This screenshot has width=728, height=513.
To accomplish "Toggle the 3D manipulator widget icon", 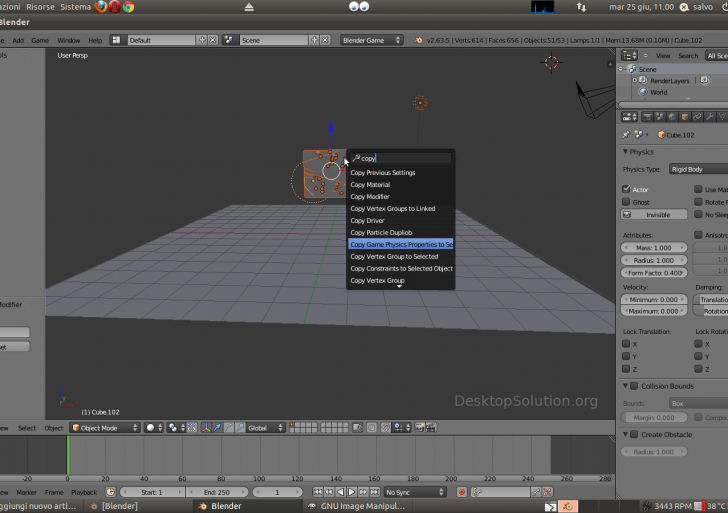I will click(206, 427).
